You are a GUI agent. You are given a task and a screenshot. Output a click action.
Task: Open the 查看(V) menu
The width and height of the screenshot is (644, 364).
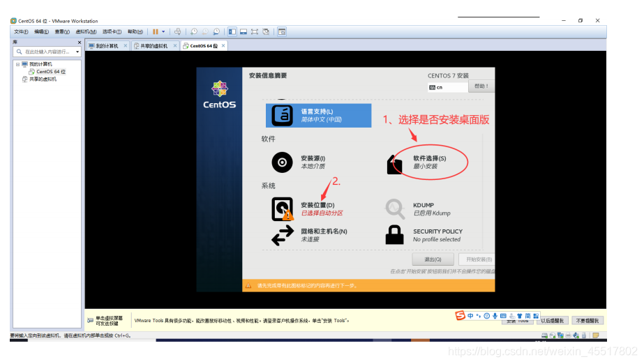(62, 31)
